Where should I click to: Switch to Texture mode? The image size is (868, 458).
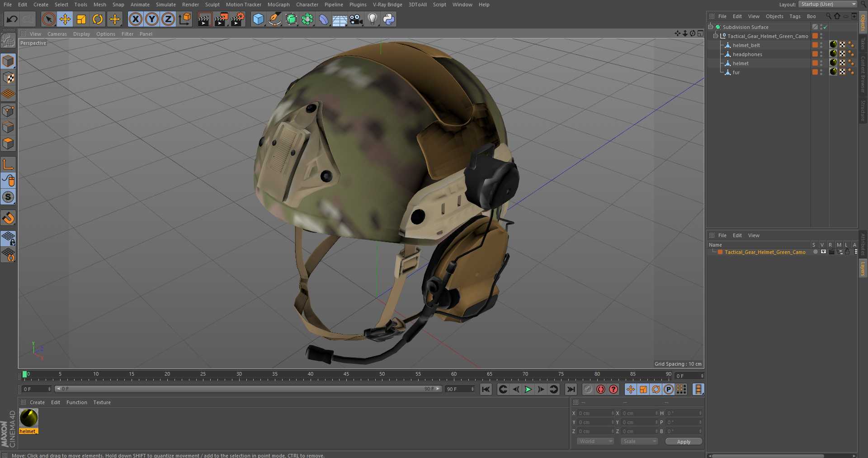[x=8, y=78]
